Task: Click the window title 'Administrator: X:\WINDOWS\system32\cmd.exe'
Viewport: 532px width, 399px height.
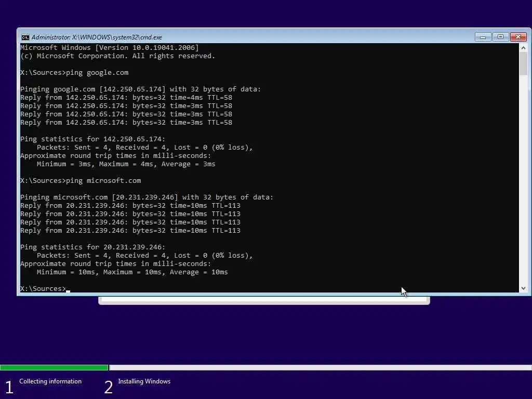Action: [x=97, y=37]
